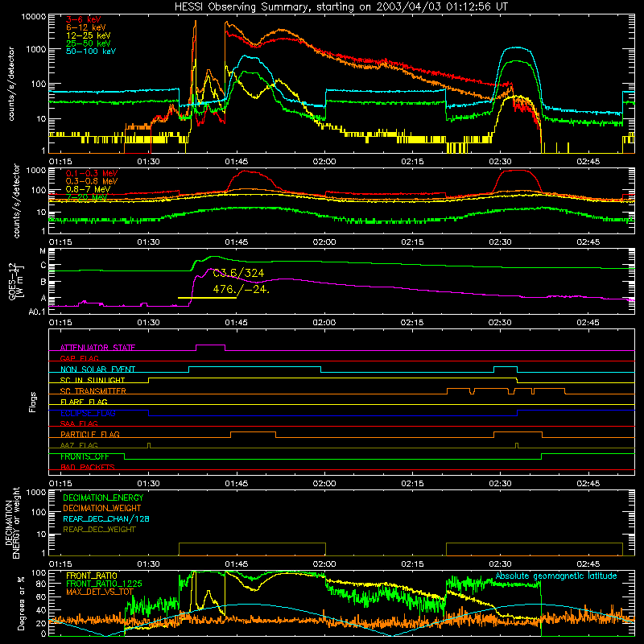Image resolution: width=644 pixels, height=644 pixels.
Task: Select the DECIMATION ENERGY or weight axis title
Action: (x=13, y=523)
